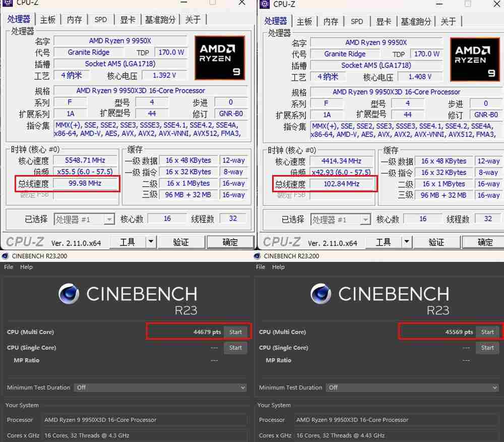The width and height of the screenshot is (504, 442).
Task: Open File menu in left Cinebench
Action: [9, 267]
